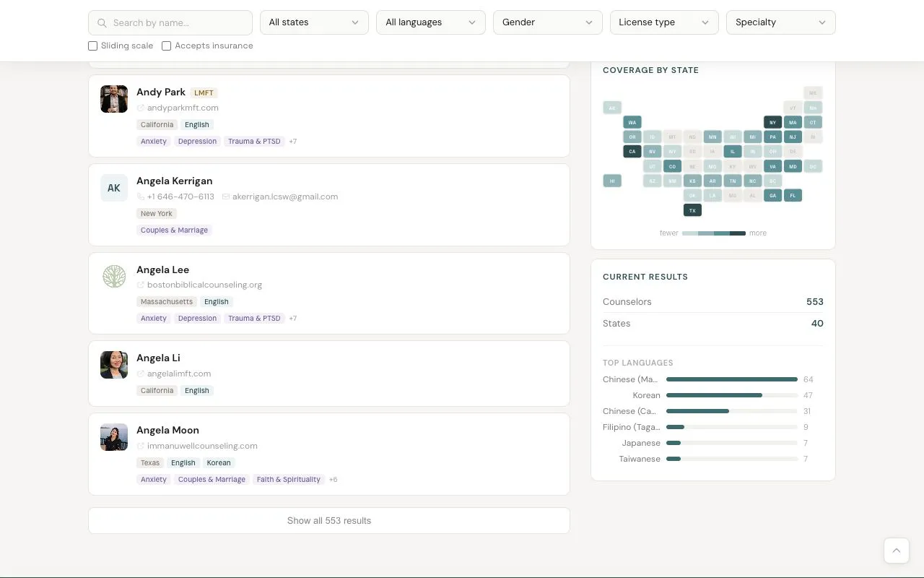Image resolution: width=924 pixels, height=578 pixels.
Task: Open the Specialty dropdown
Action: point(780,22)
